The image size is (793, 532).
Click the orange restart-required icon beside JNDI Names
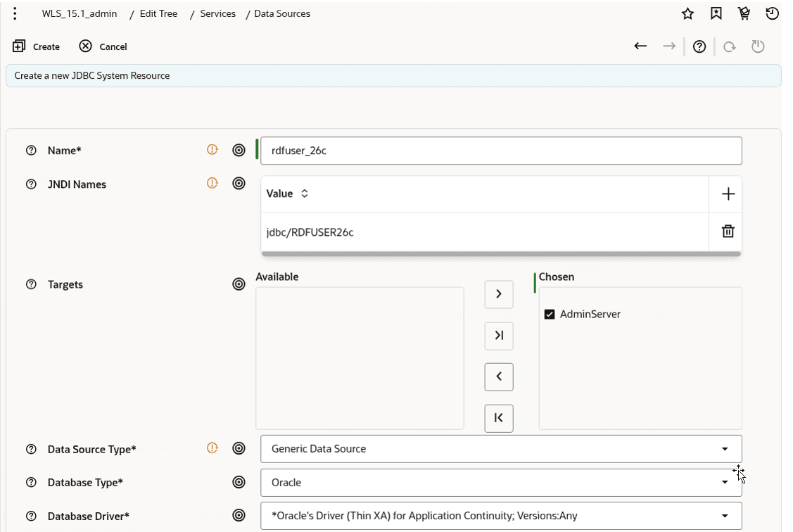(212, 183)
